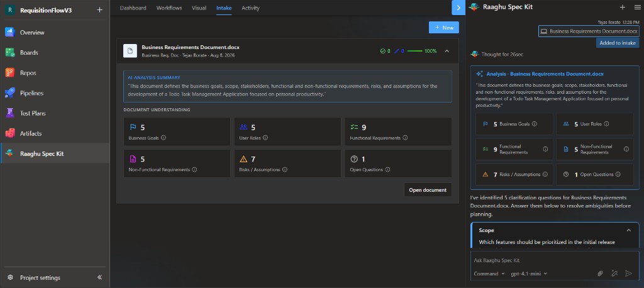
Task: Open the Overview section in sidebar
Action: point(55,33)
